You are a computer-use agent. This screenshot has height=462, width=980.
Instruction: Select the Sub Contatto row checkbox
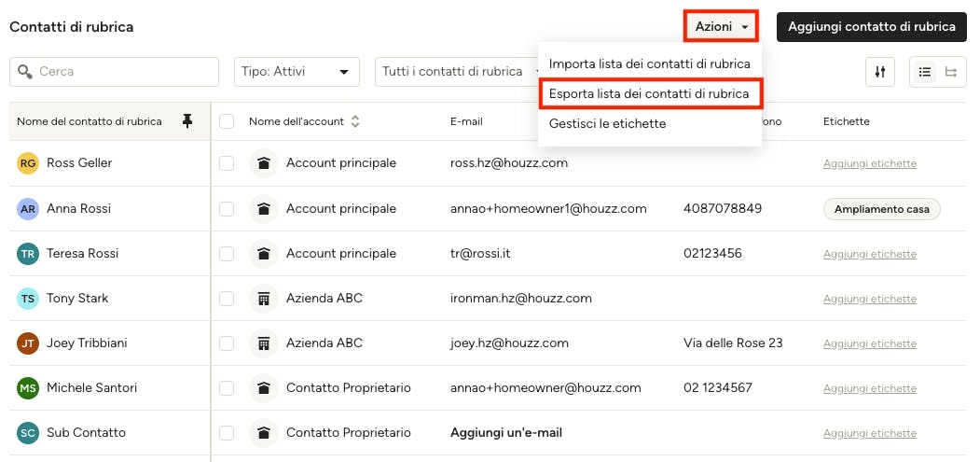[227, 432]
